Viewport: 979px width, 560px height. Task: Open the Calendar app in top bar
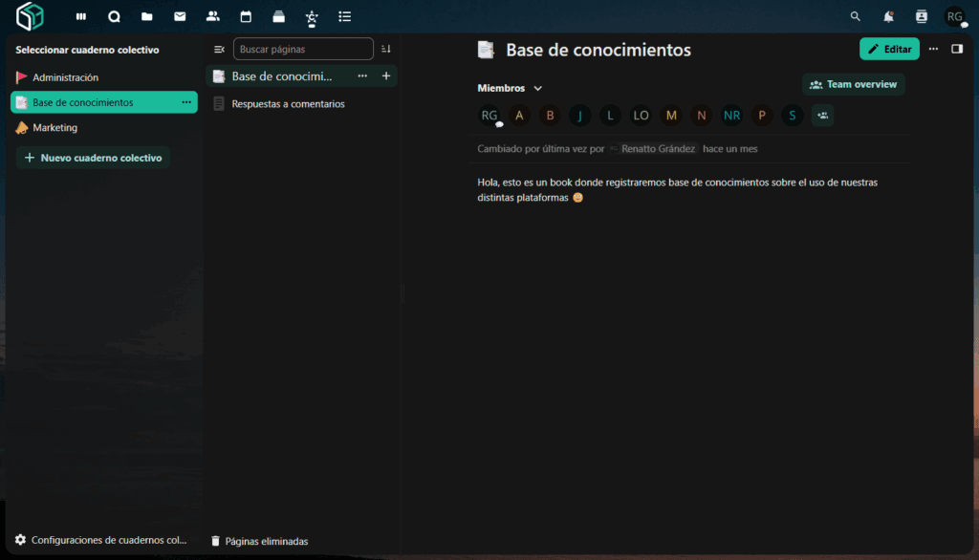tap(246, 16)
